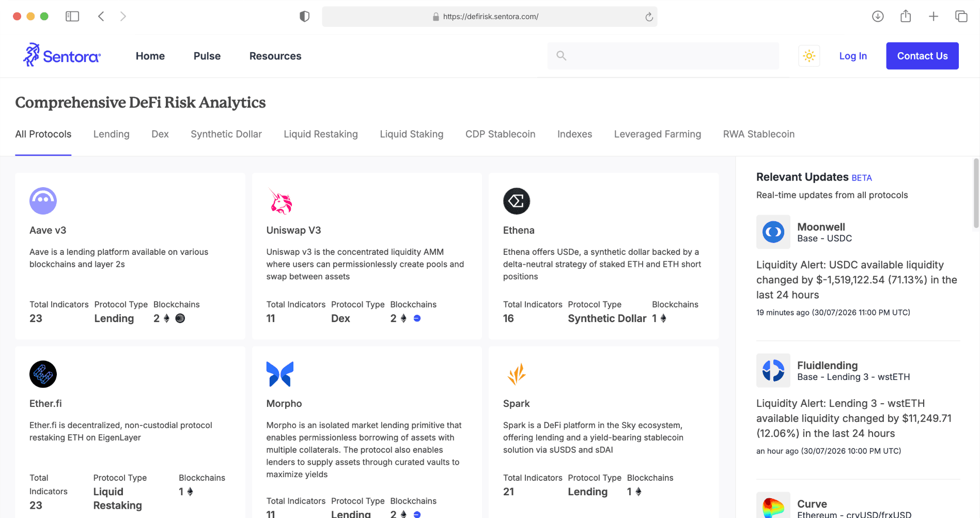Show the tab overview
This screenshot has height=518, width=980.
tap(961, 17)
